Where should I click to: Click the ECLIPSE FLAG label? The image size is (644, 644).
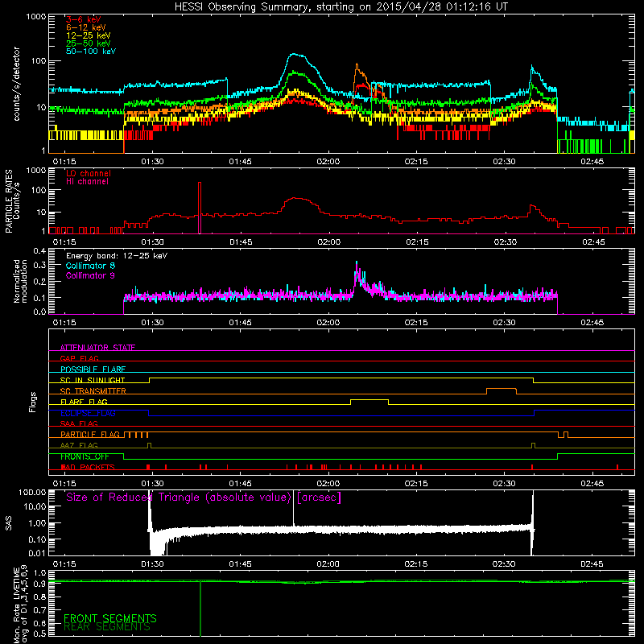(x=88, y=413)
